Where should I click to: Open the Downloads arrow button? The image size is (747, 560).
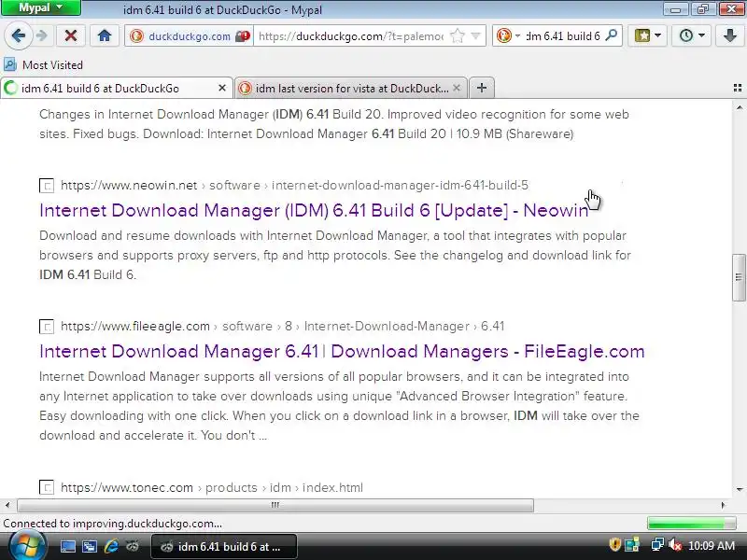tap(730, 35)
